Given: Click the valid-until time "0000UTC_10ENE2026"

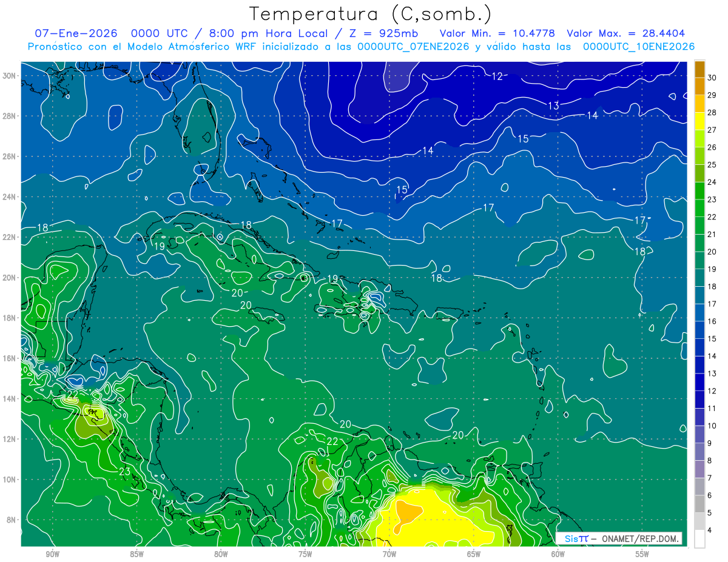Looking at the screenshot, I should pyautogui.click(x=639, y=47).
